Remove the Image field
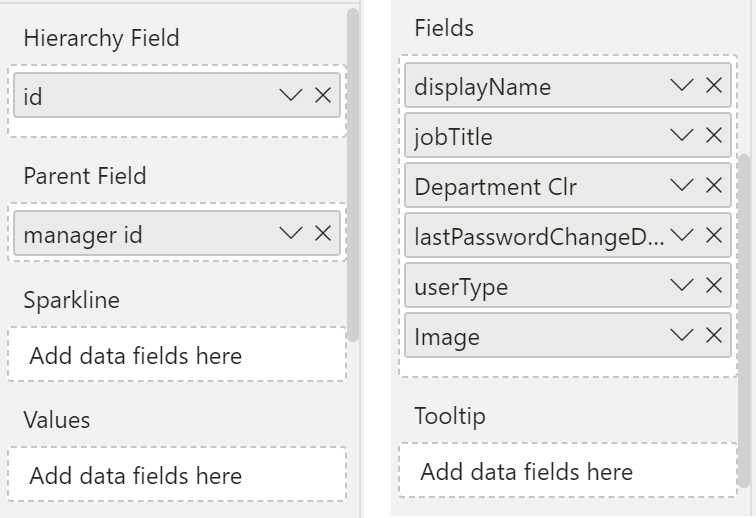This screenshot has width=756, height=518. coord(714,335)
